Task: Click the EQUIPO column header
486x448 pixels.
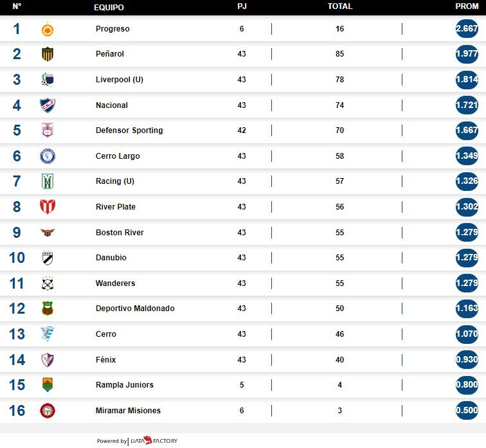Action: pos(109,8)
